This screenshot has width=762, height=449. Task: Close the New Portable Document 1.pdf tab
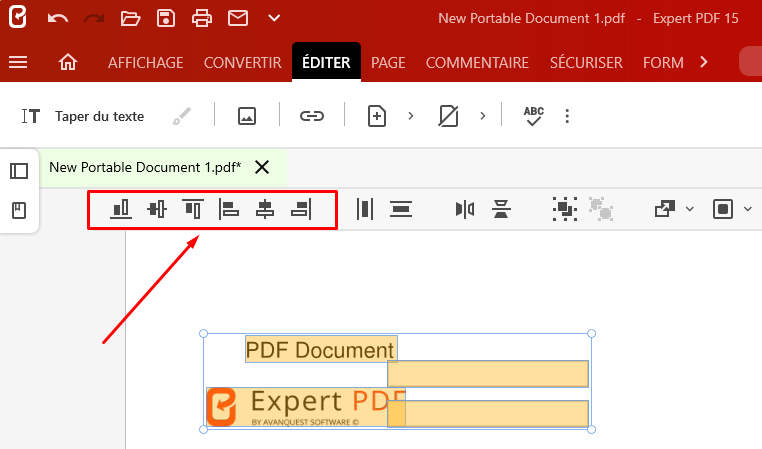pyautogui.click(x=262, y=167)
